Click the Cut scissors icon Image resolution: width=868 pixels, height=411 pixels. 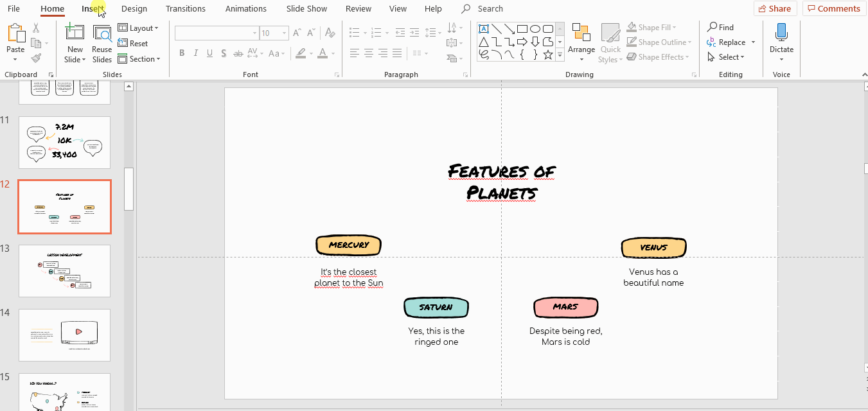tap(36, 28)
